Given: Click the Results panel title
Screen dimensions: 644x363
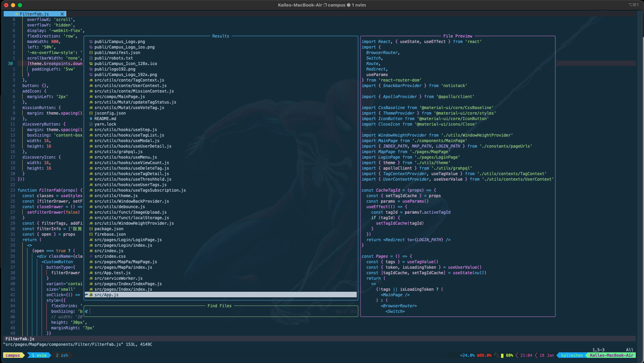Looking at the screenshot, I should (221, 36).
